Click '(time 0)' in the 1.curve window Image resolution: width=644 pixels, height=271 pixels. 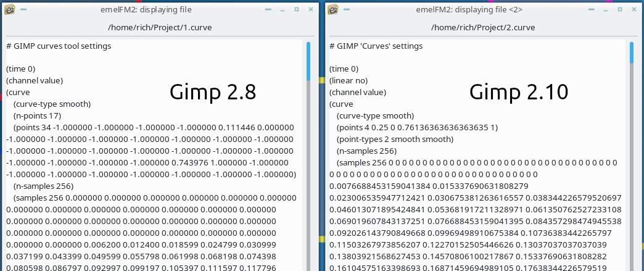tap(20, 69)
